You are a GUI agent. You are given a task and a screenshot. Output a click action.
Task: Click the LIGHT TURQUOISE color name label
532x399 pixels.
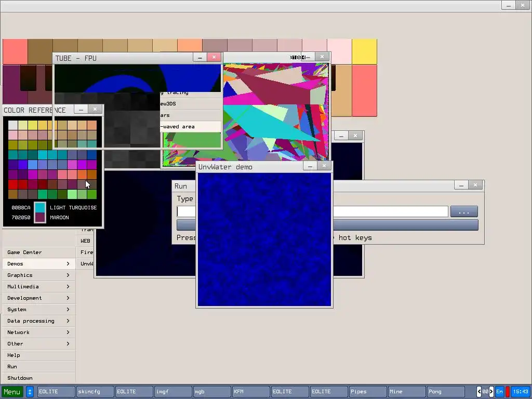[x=73, y=208]
